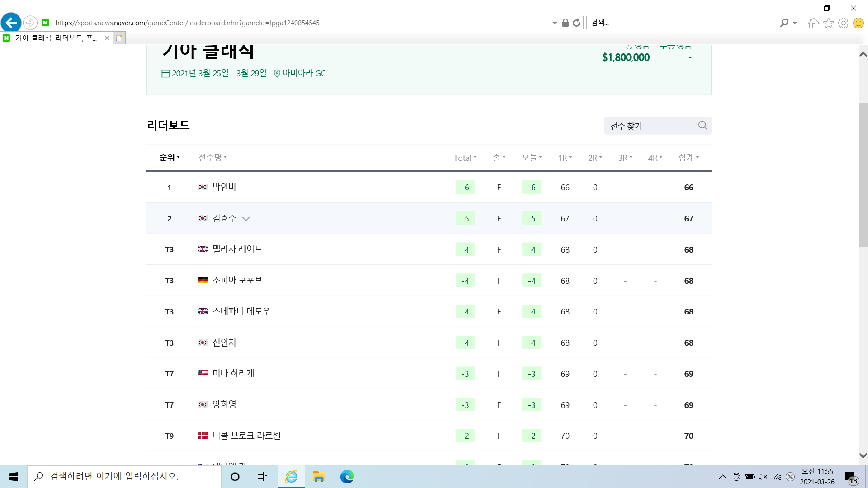Open Cortana circle on taskbar
The image size is (868, 488).
235,477
